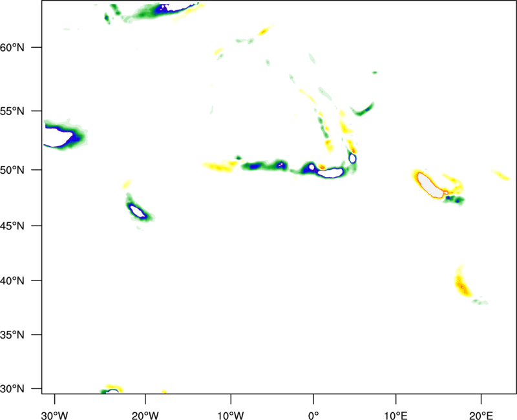The height and width of the screenshot is (420, 517).
Task: Click the 30°W longitude label
Action: click(x=55, y=415)
